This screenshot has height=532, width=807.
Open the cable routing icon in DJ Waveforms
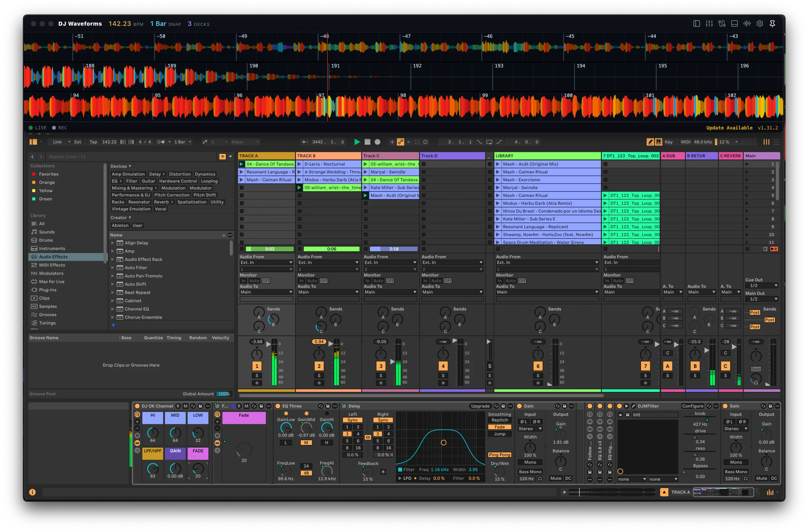click(x=722, y=24)
